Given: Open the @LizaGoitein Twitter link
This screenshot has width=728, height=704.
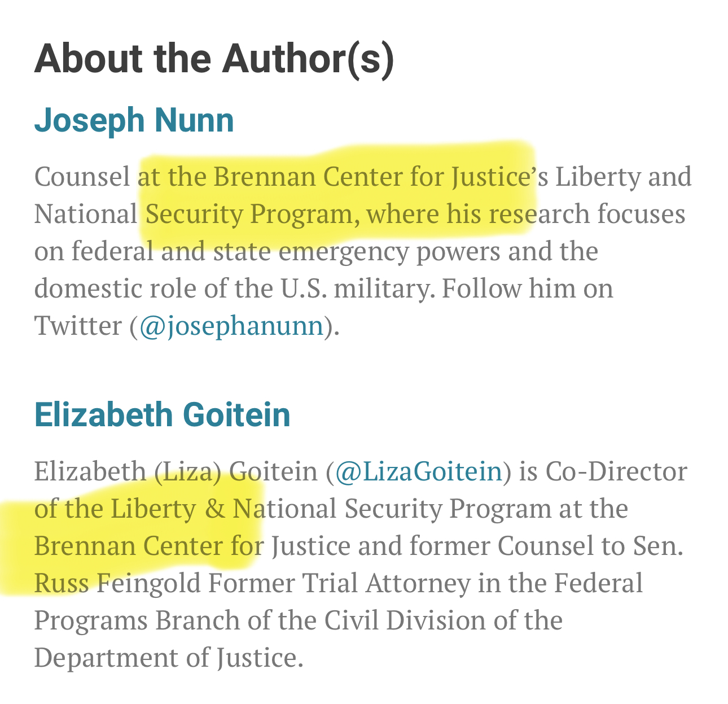Looking at the screenshot, I should 418,471.
